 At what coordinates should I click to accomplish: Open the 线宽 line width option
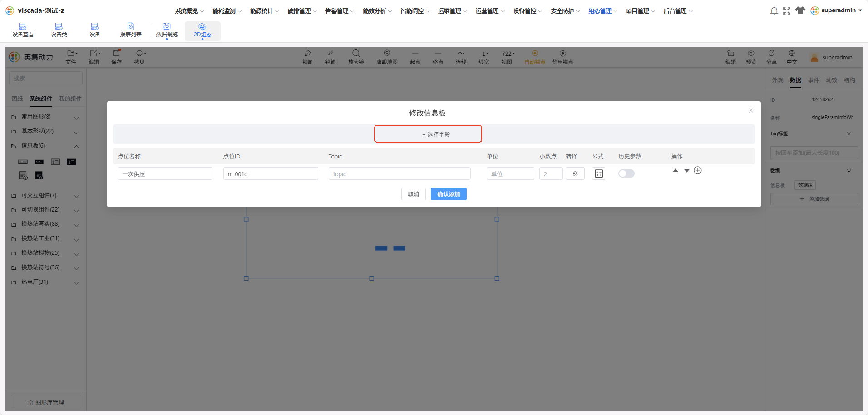coord(484,57)
